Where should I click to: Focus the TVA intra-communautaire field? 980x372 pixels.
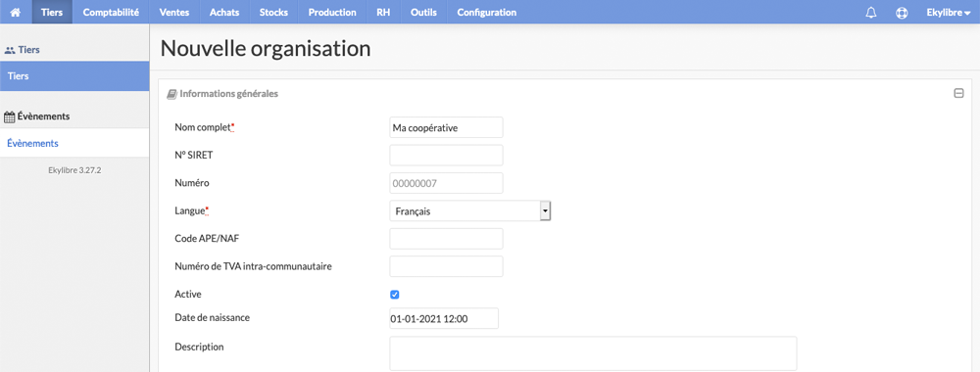(x=446, y=266)
